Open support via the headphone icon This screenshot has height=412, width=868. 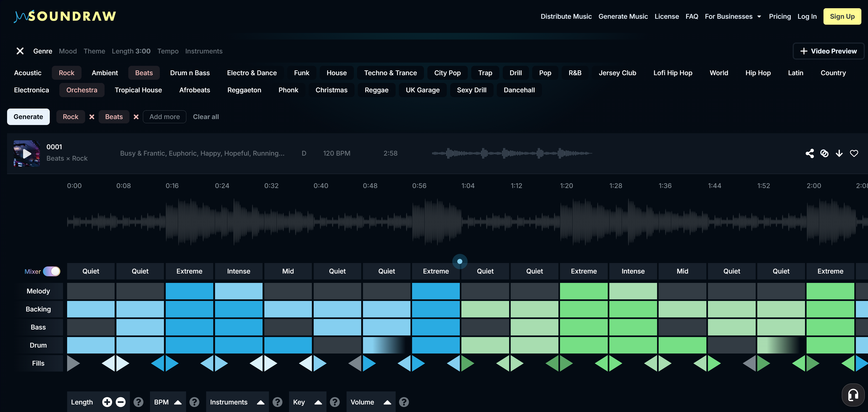point(853,394)
